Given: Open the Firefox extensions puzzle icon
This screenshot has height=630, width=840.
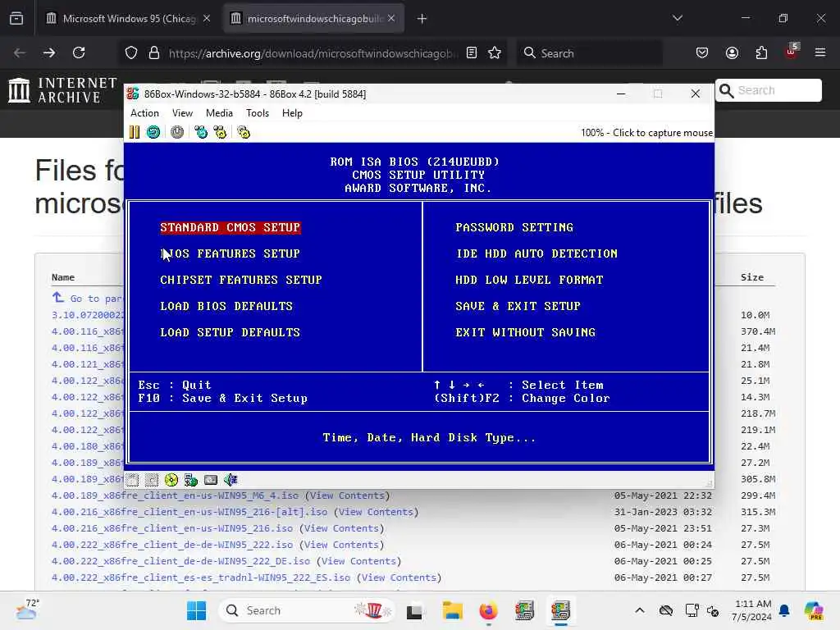Looking at the screenshot, I should coord(761,52).
